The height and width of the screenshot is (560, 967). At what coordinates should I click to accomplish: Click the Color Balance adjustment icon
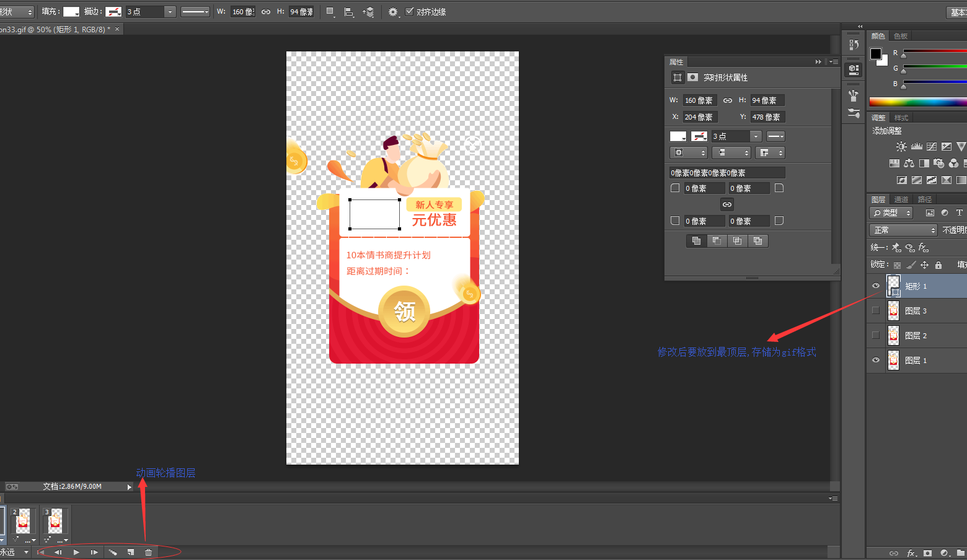point(909,163)
